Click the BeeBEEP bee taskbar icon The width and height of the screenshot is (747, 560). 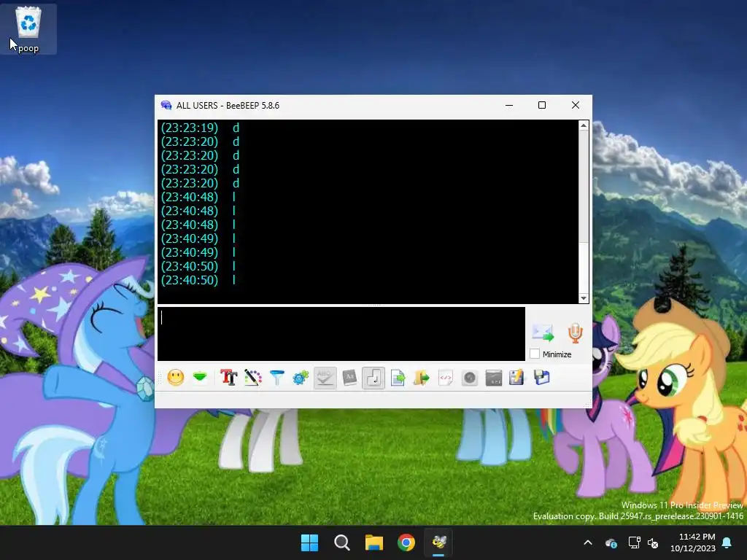438,542
